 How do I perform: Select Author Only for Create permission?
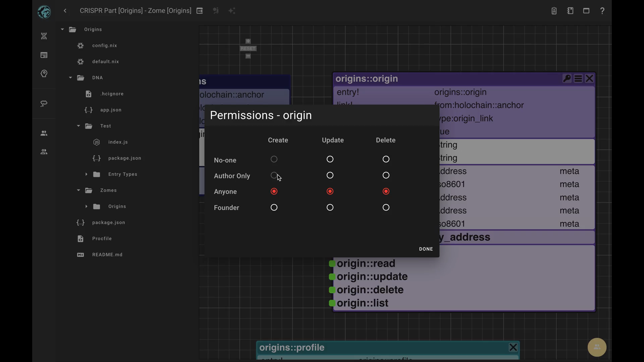274,175
